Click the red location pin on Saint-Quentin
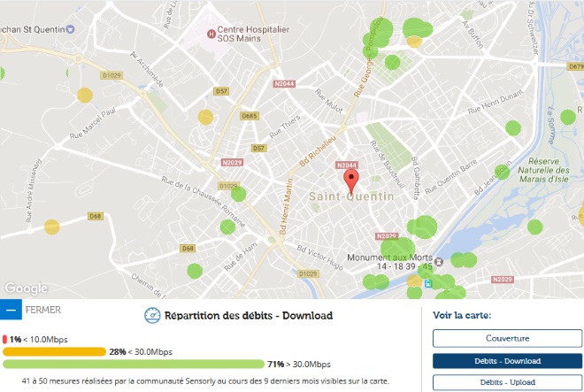The width and height of the screenshot is (584, 392). 351,181
